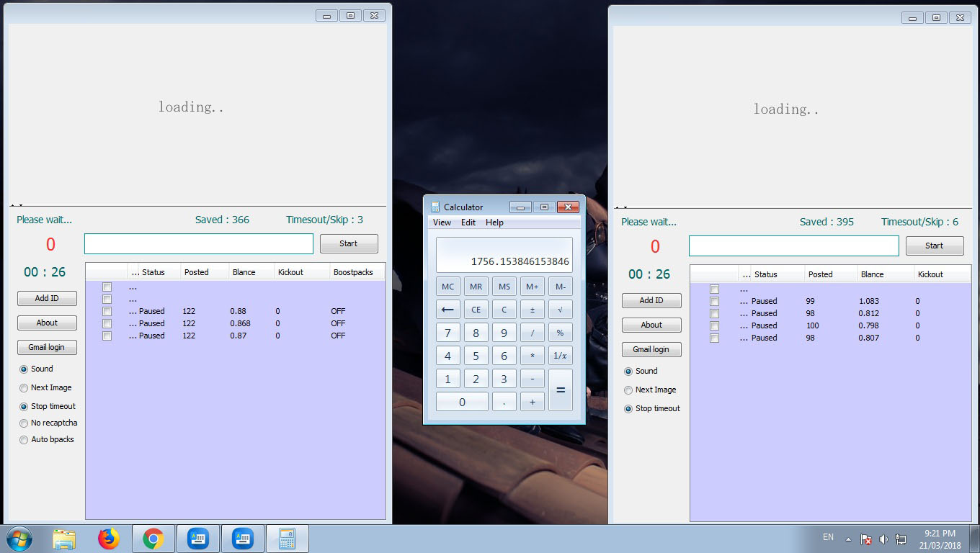Enable the No recaptcha radio option
The height and width of the screenshot is (553, 980).
pos(24,423)
